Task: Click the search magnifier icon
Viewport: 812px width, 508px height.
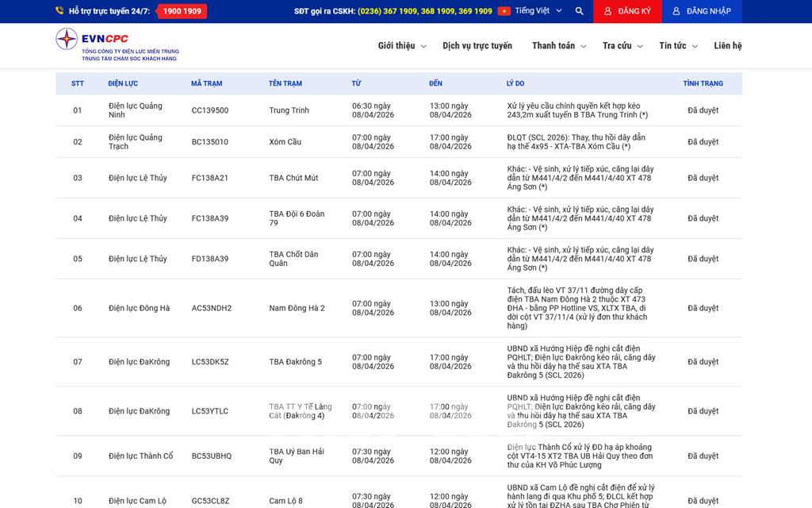Action: coord(579,11)
